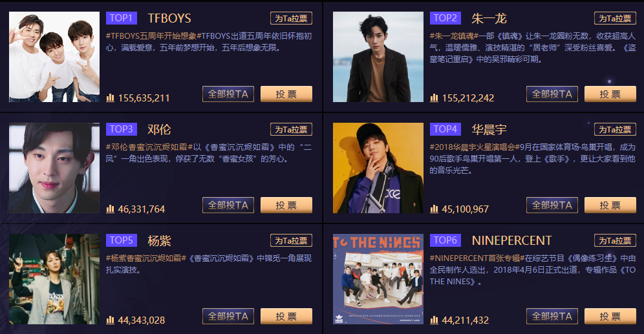Select the TOP1 rank badge
The width and height of the screenshot is (644, 334).
[x=121, y=18]
